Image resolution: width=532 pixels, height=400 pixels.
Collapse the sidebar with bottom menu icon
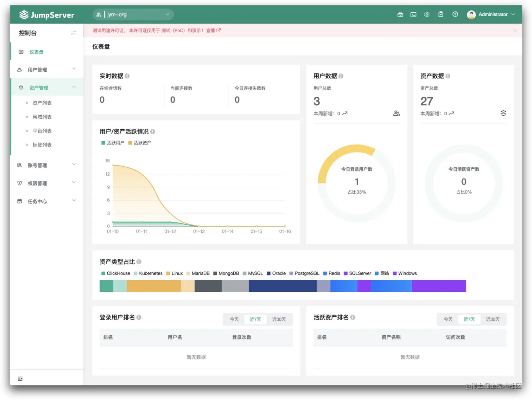[20, 379]
